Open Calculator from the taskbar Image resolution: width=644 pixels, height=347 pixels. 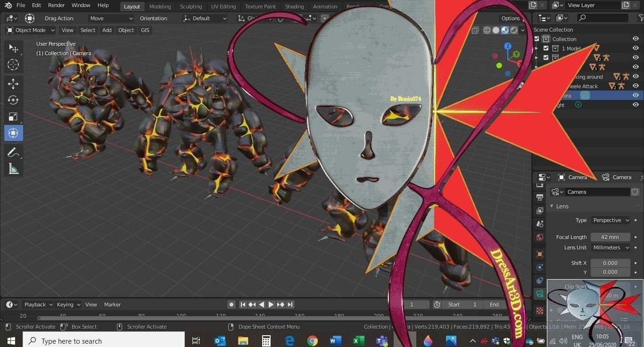point(266,340)
